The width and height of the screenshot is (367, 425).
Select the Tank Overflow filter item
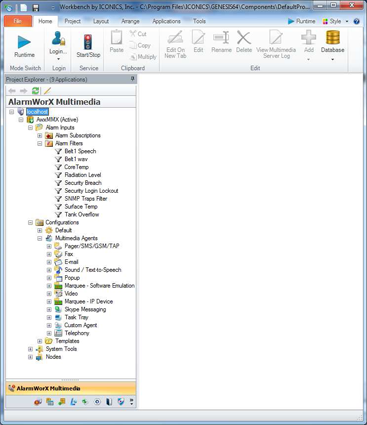pyautogui.click(x=82, y=214)
